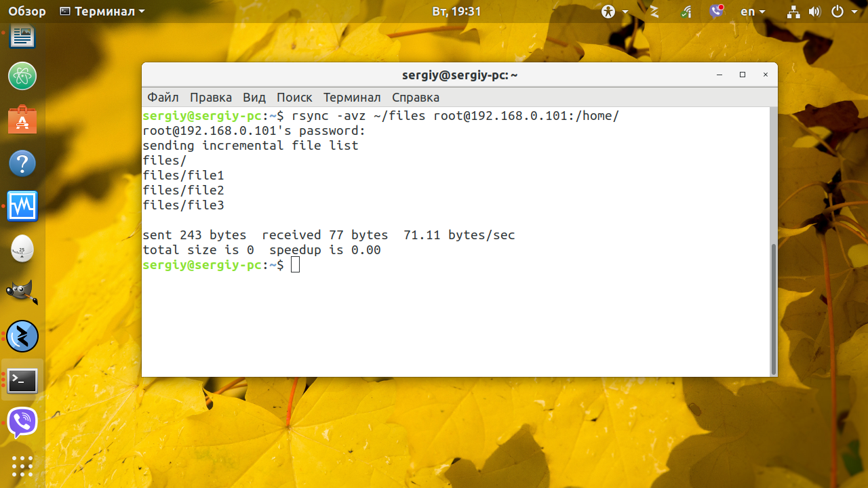This screenshot has height=488, width=868.
Task: Launch Ubuntu Software center in dock
Action: [22, 120]
